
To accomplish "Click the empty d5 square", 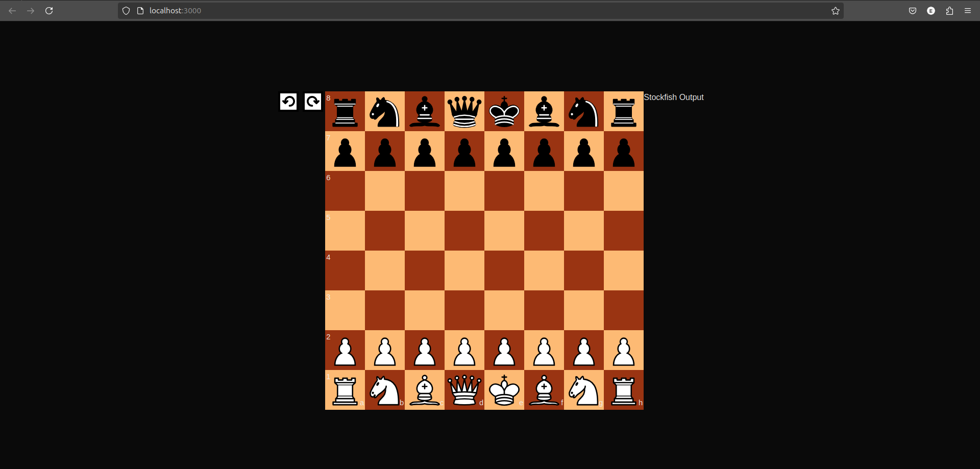I will click(x=464, y=231).
